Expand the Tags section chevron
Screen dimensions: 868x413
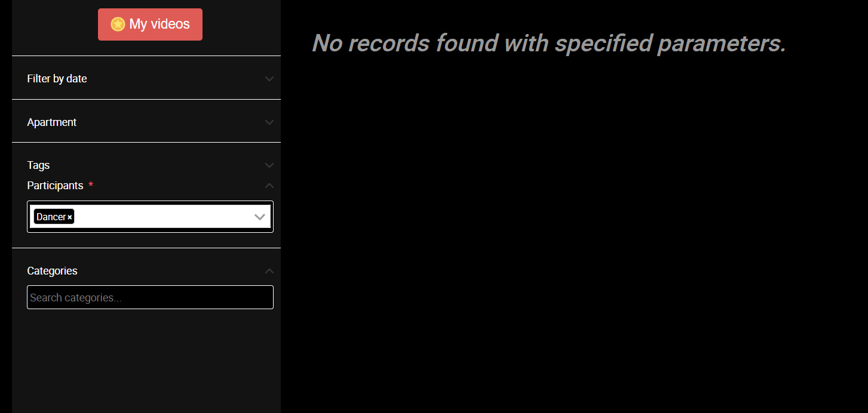point(269,165)
